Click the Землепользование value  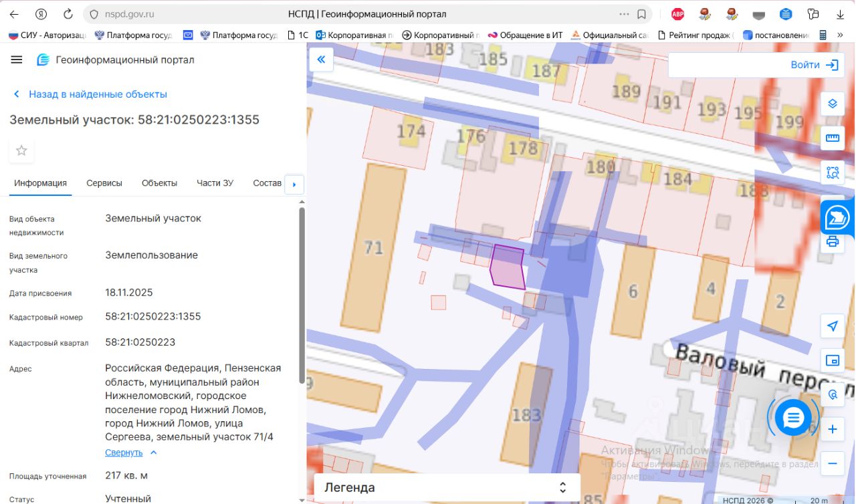(x=152, y=255)
